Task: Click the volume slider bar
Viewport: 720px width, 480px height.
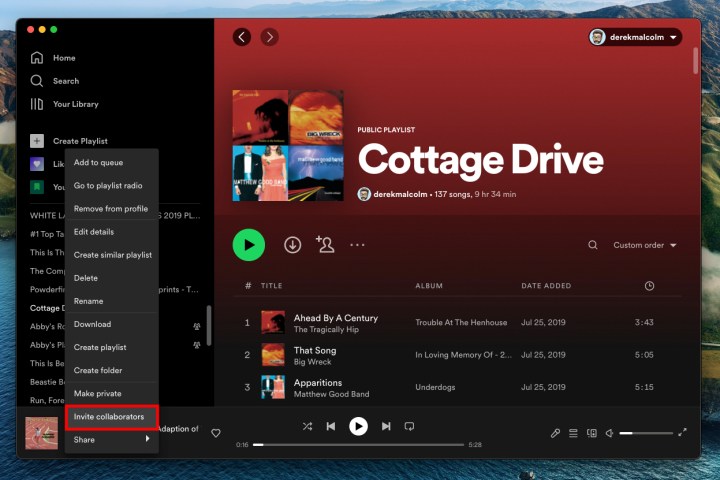Action: (646, 433)
